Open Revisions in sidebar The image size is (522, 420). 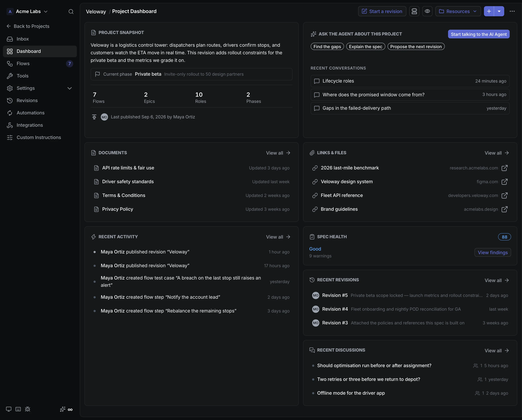[x=40, y=101]
